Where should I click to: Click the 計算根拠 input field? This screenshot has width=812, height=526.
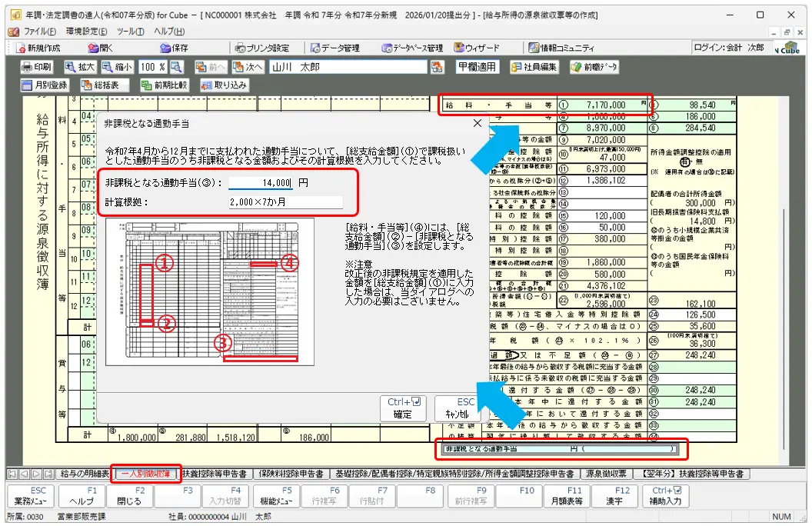(x=285, y=202)
